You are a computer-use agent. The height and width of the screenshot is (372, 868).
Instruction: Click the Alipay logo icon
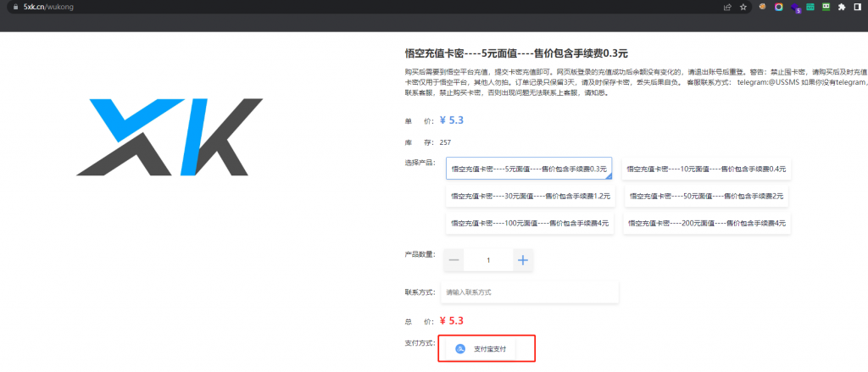tap(460, 349)
